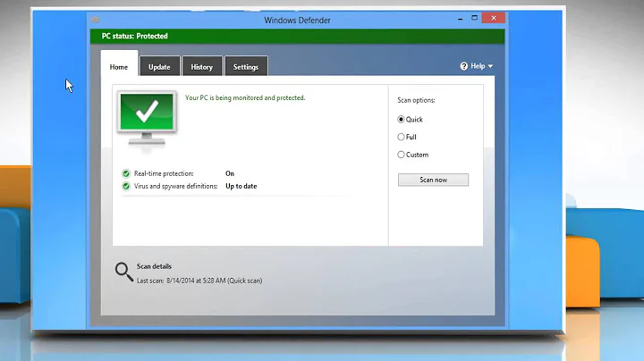Click the 'Virus and spyware definitions:' label
The height and width of the screenshot is (361, 644).
[176, 186]
